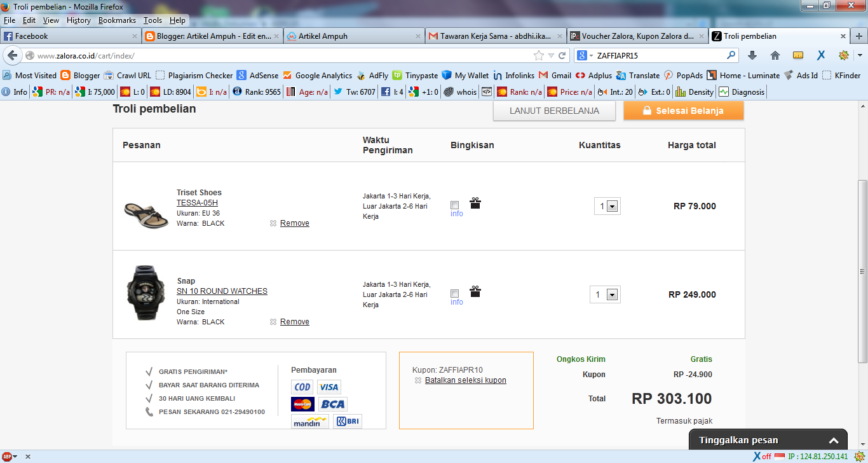Go to the browser Home icon
868x463 pixels.
point(775,55)
